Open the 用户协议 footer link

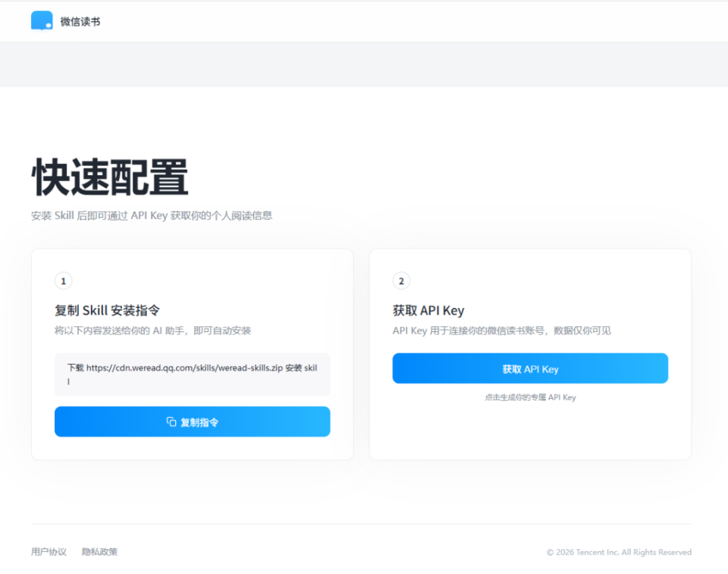pyautogui.click(x=49, y=552)
